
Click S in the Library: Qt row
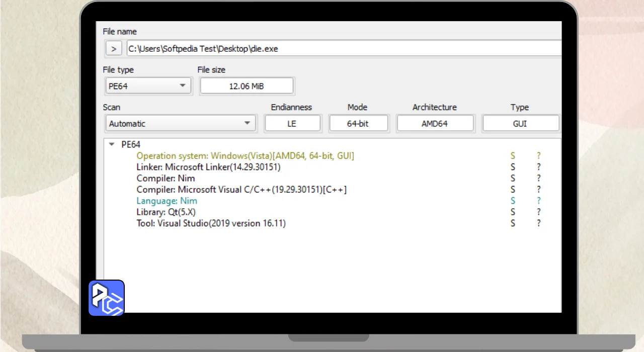(513, 212)
